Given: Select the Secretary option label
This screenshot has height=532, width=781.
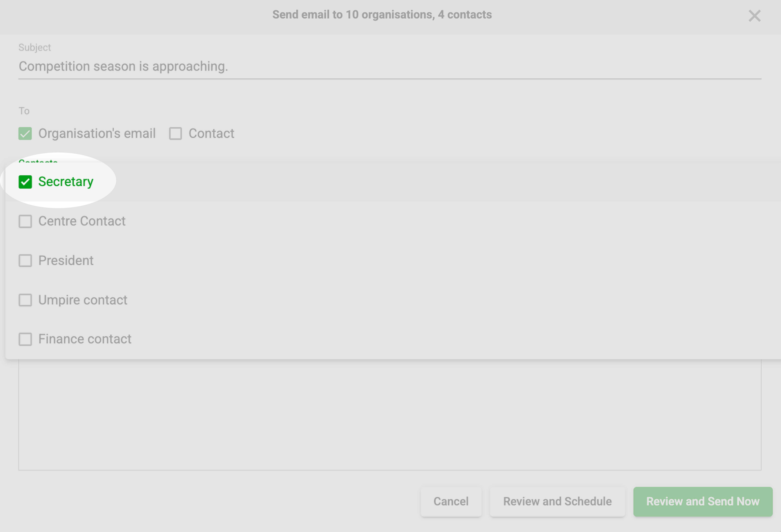Looking at the screenshot, I should coord(66,182).
